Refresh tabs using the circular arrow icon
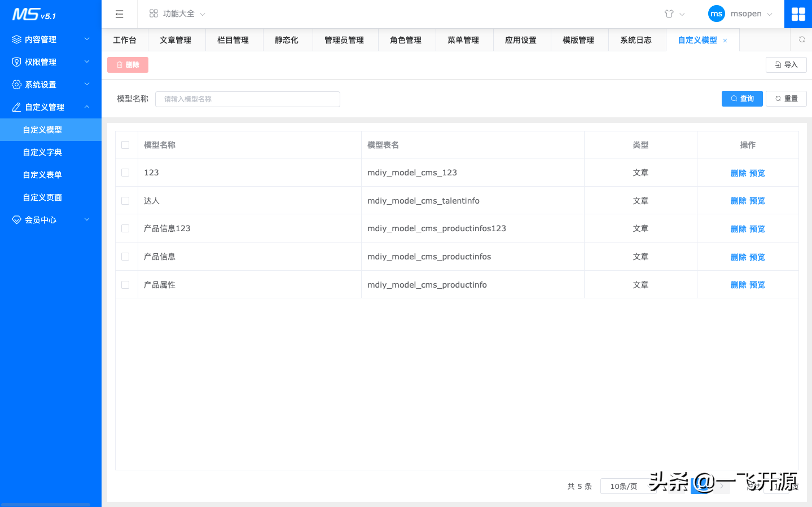Viewport: 812px width, 507px height. pos(802,39)
